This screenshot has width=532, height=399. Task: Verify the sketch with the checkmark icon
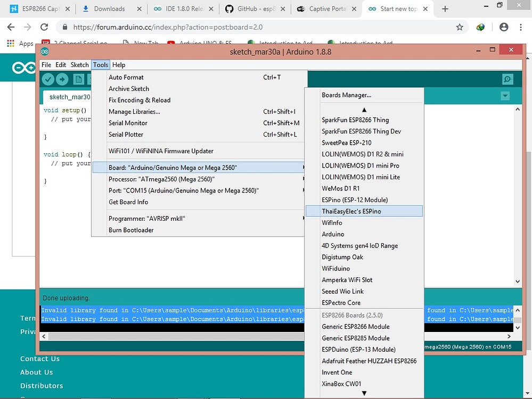(x=48, y=78)
